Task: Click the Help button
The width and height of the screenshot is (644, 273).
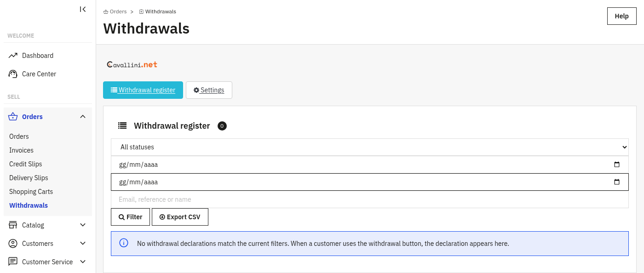Action: [x=622, y=16]
